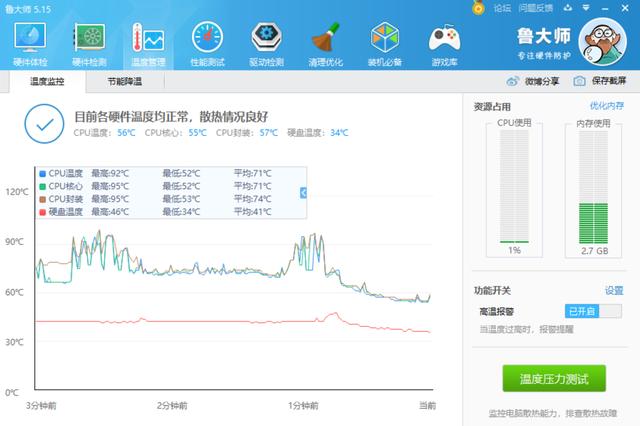The image size is (640, 426).
Task: Minimize the 鲁大师 window
Action: (605, 8)
